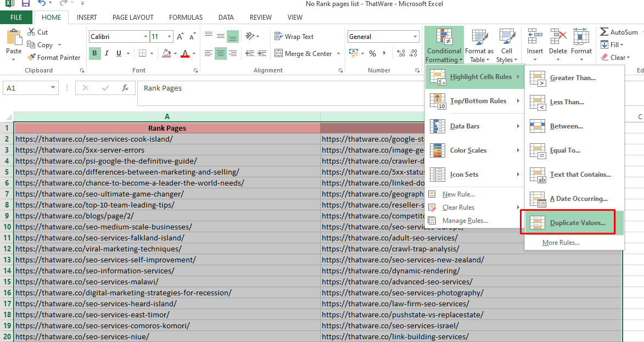Click the Cut scissors icon
644x342 pixels.
pos(31,32)
